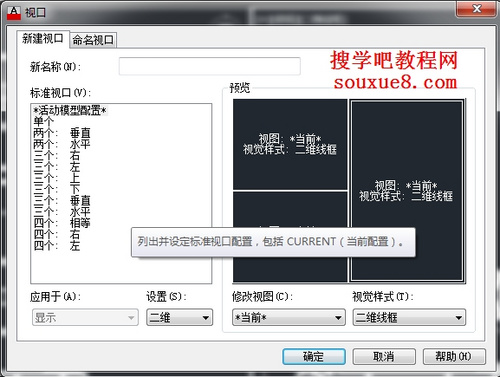Select 三个: 水平 viewport configuration
500x377 pixels.
[x=62, y=212]
